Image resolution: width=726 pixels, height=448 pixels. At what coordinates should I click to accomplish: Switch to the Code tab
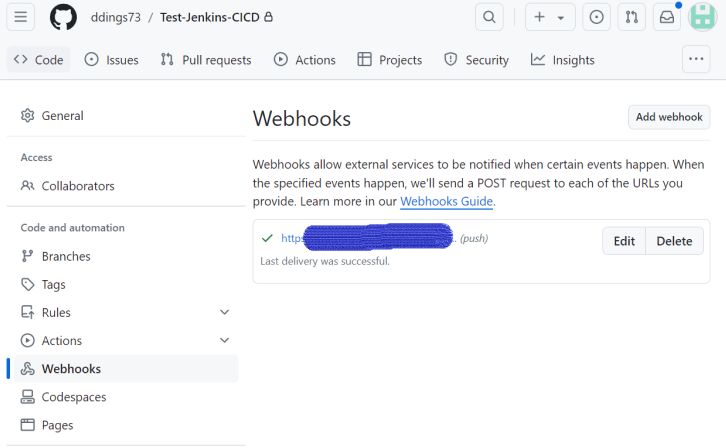click(x=38, y=60)
